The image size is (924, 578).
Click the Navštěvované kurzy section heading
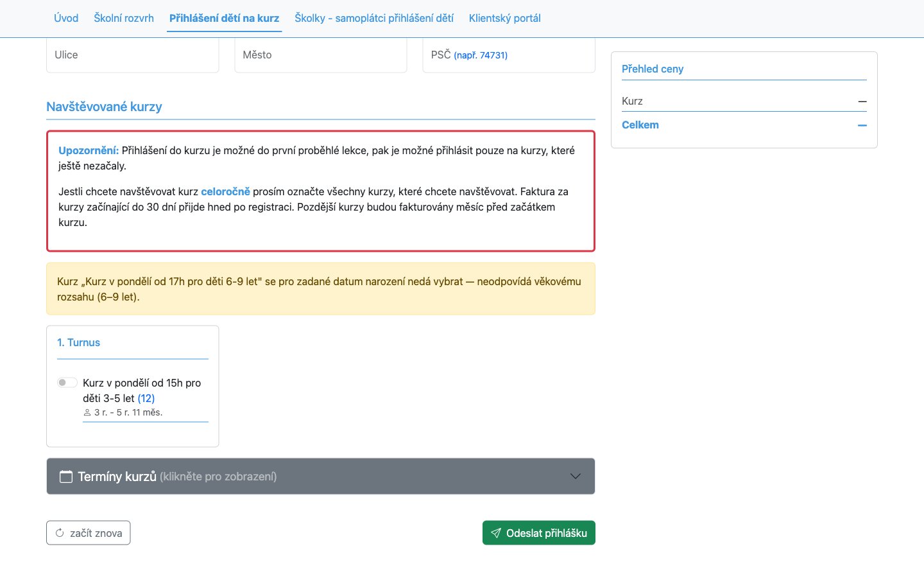[x=104, y=107]
